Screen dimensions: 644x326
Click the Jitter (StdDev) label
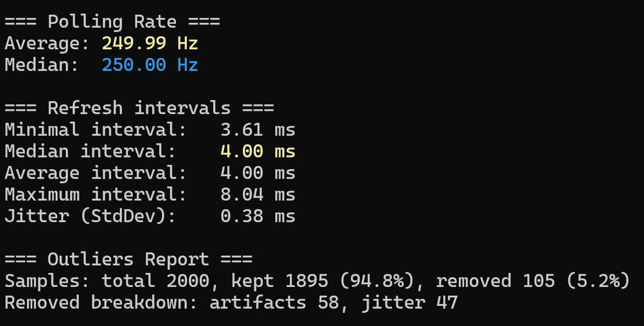point(90,216)
